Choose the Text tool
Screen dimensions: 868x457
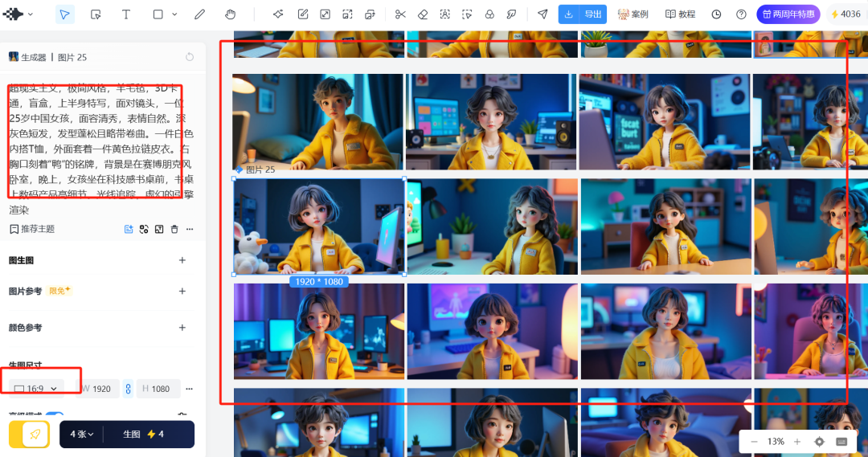tap(126, 14)
